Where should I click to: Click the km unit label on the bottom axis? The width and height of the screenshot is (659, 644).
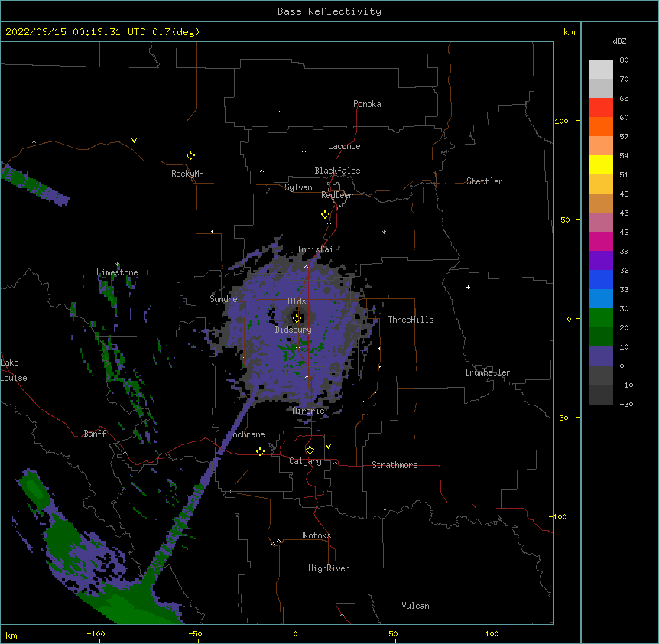11,635
